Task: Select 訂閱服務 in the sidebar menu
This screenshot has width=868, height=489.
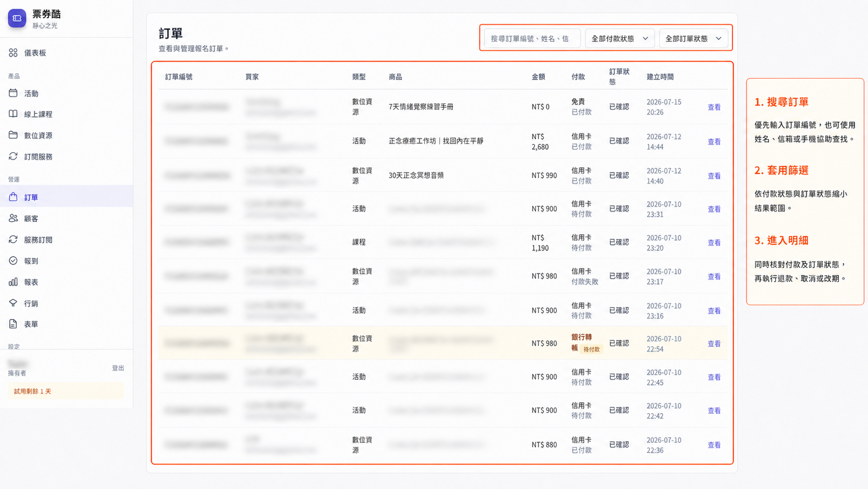Action: [x=66, y=156]
